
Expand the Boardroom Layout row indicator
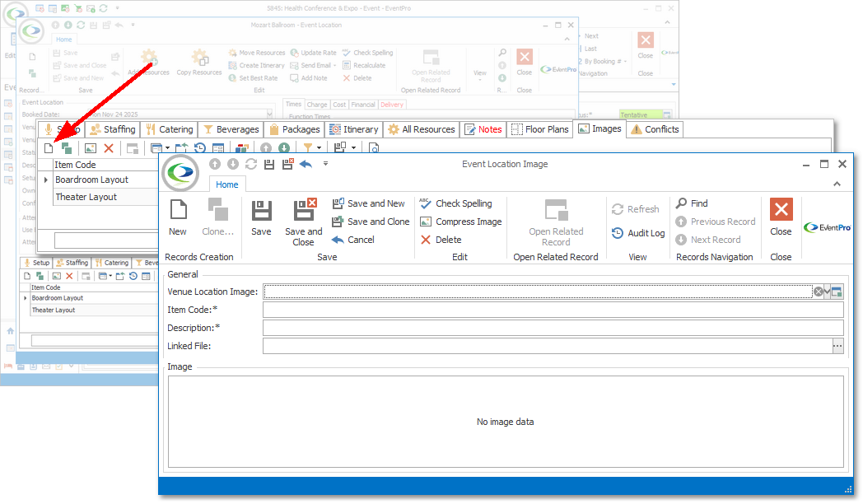[46, 180]
